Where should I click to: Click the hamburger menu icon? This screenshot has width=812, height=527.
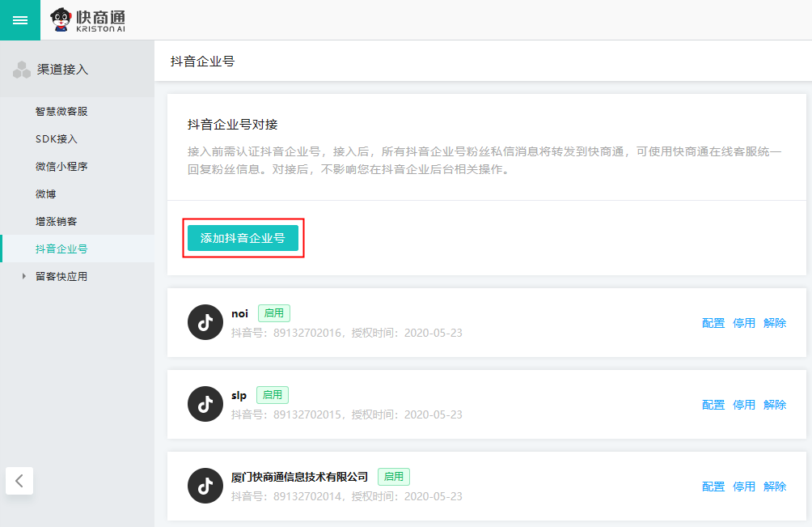[x=20, y=20]
